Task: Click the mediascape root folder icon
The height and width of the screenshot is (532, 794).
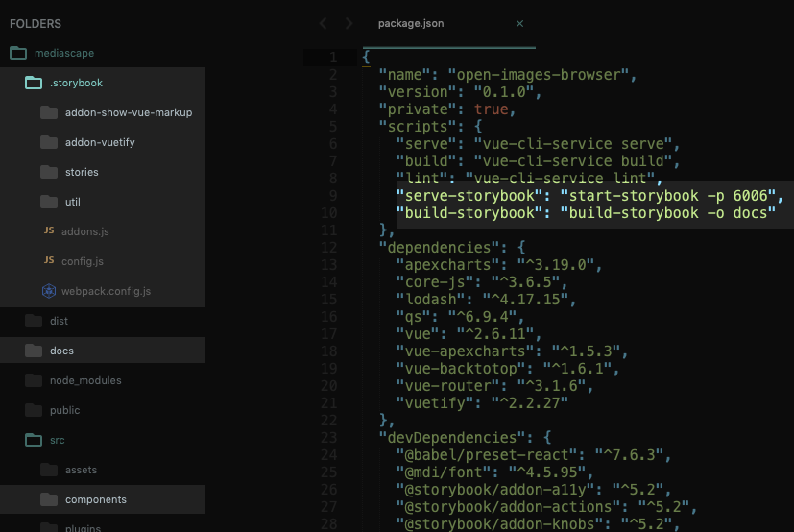Action: pos(18,53)
